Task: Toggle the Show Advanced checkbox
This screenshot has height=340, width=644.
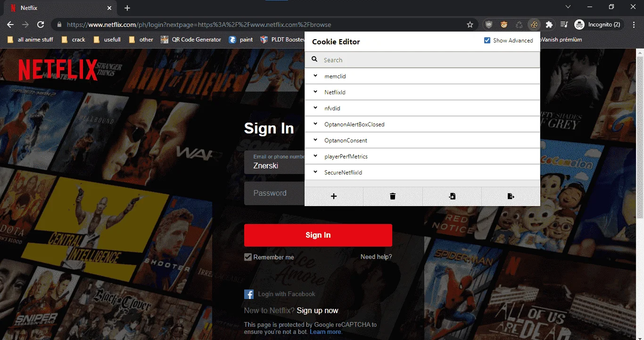Action: tap(487, 41)
